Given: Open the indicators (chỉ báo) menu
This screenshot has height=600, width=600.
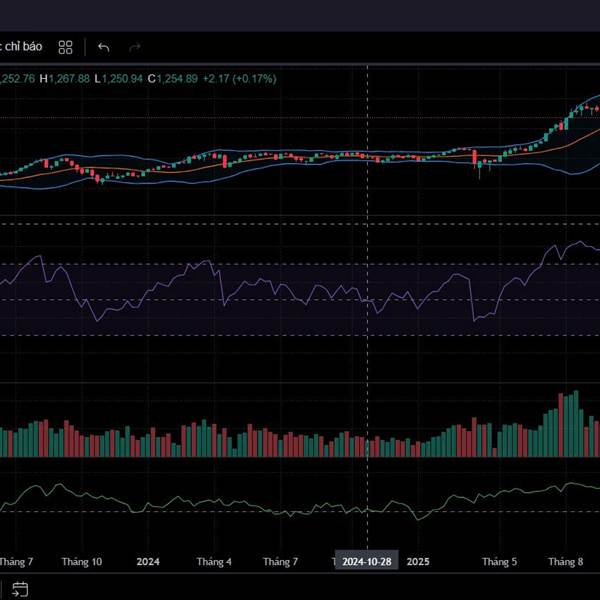Looking at the screenshot, I should tap(20, 47).
